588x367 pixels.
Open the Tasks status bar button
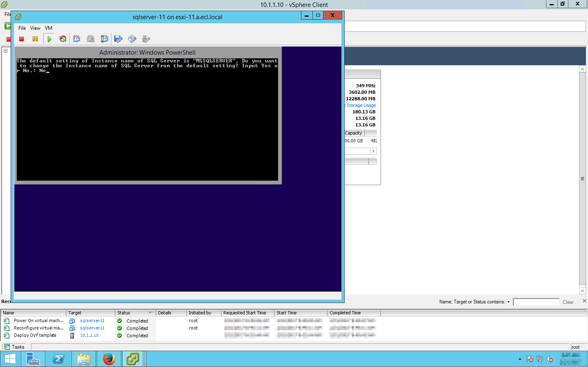click(14, 347)
